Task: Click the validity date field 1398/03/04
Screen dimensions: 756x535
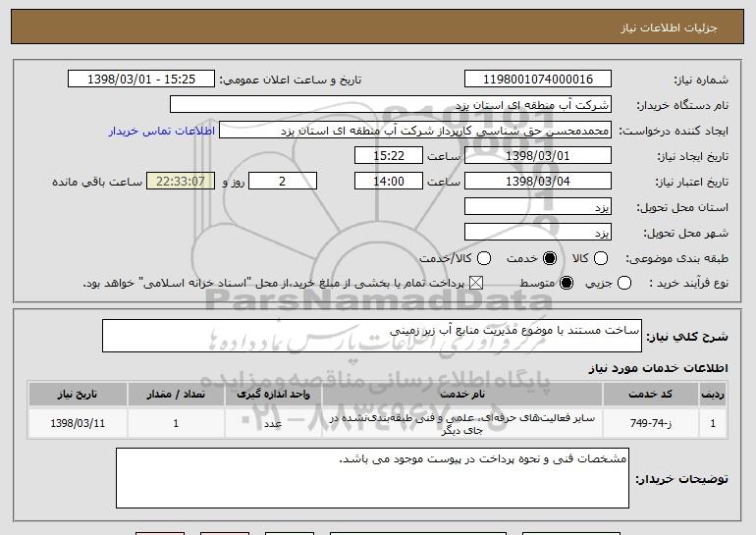Action: (x=538, y=182)
